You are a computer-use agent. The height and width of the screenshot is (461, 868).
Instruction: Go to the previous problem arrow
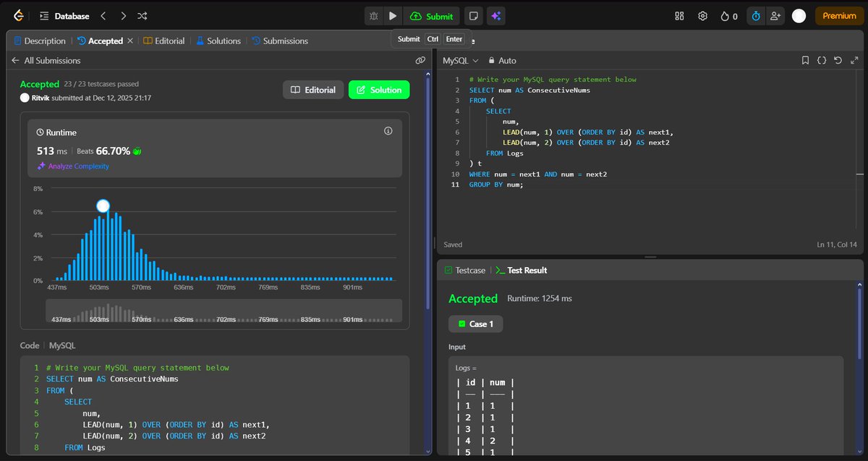click(103, 16)
